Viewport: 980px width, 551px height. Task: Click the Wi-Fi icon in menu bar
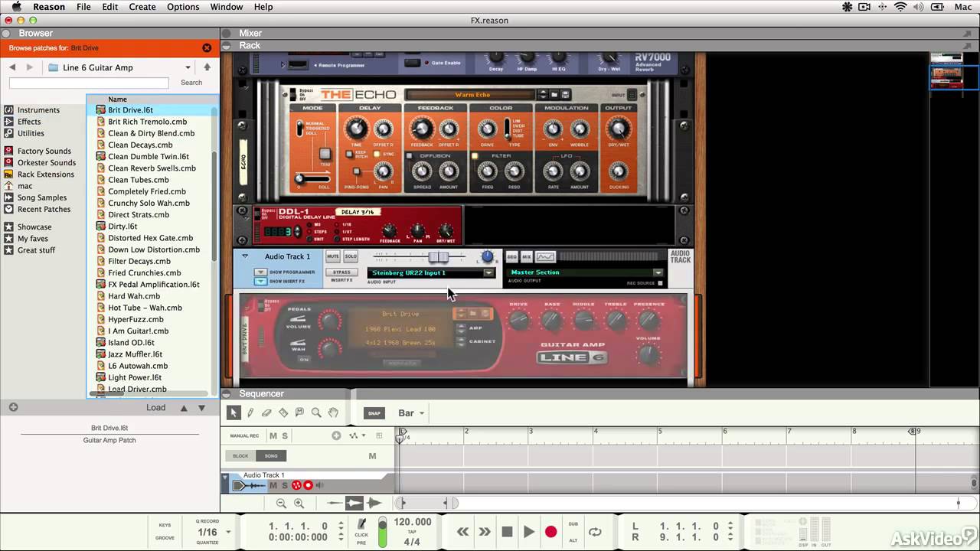(900, 7)
